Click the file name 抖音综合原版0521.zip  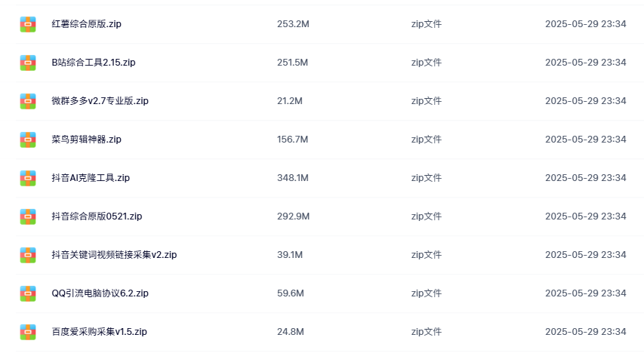click(97, 216)
